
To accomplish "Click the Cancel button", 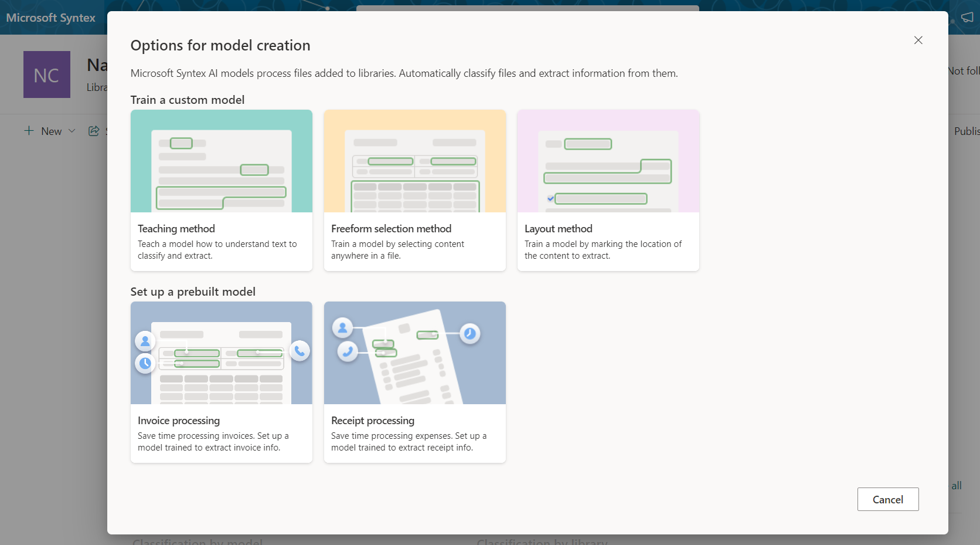I will click(887, 499).
